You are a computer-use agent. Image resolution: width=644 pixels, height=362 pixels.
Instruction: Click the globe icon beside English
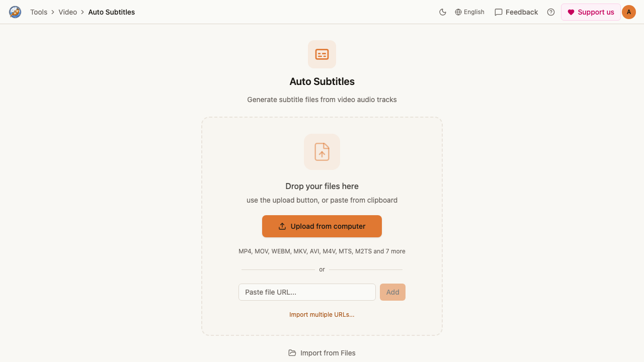pyautogui.click(x=458, y=12)
